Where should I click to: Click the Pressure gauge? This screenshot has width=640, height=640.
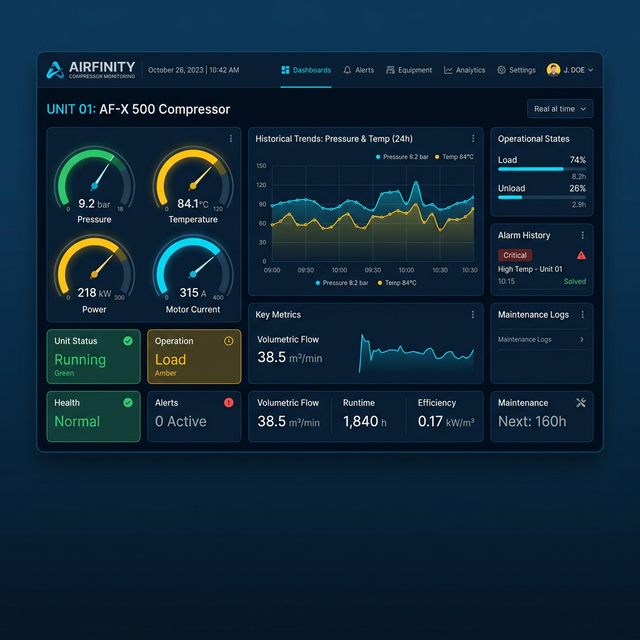94,185
